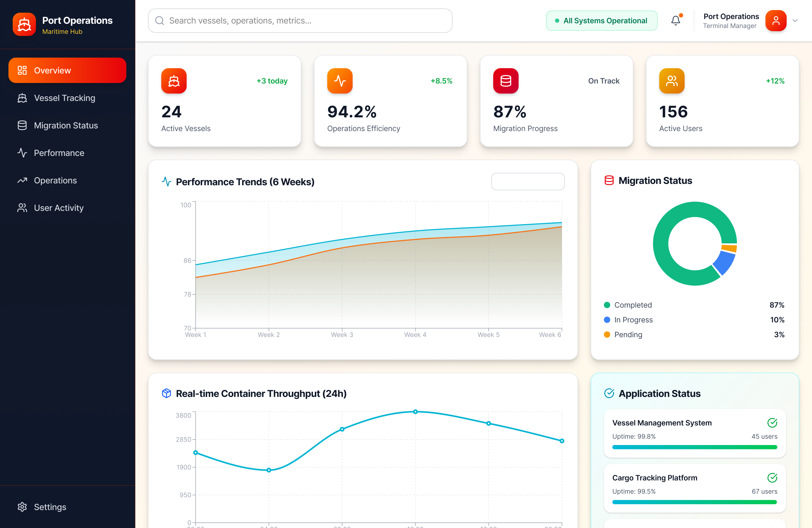Switch to the User Activity section
The height and width of the screenshot is (528, 812).
coord(58,208)
